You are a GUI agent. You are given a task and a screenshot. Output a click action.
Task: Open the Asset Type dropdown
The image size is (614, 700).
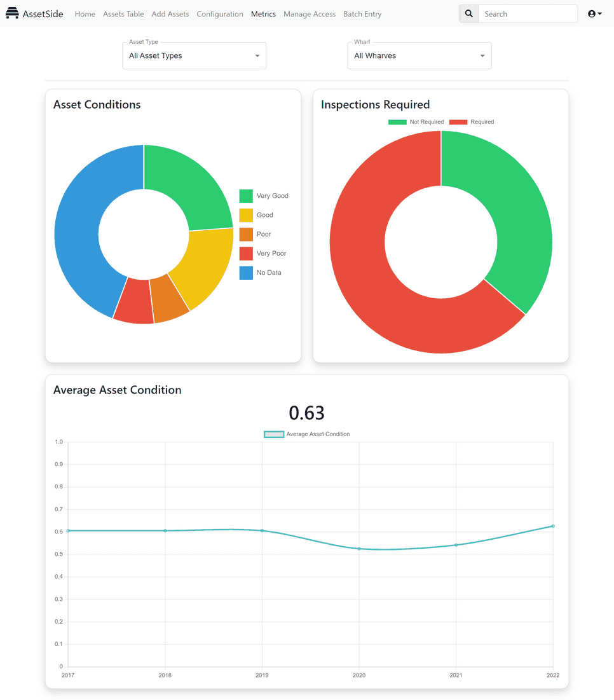(194, 55)
